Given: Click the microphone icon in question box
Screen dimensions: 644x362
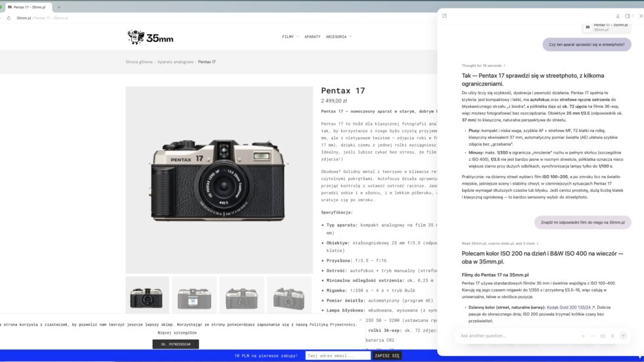Looking at the screenshot, I should click(612, 336).
